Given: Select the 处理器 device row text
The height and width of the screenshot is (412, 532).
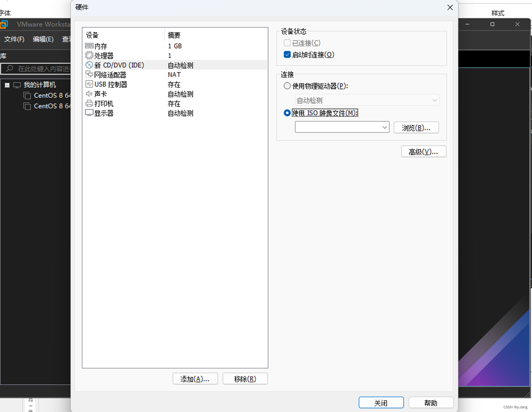Looking at the screenshot, I should 104,56.
